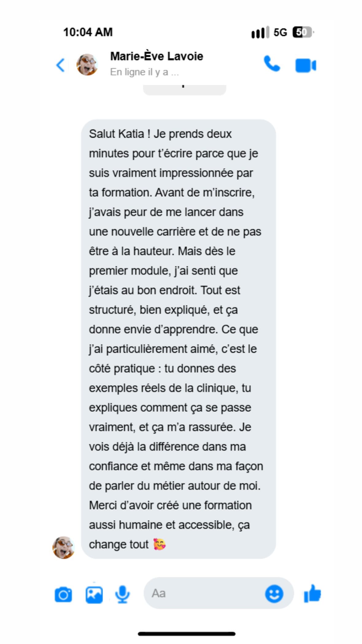
Task: Tap the battery indicator in the status bar
Action: [302, 32]
